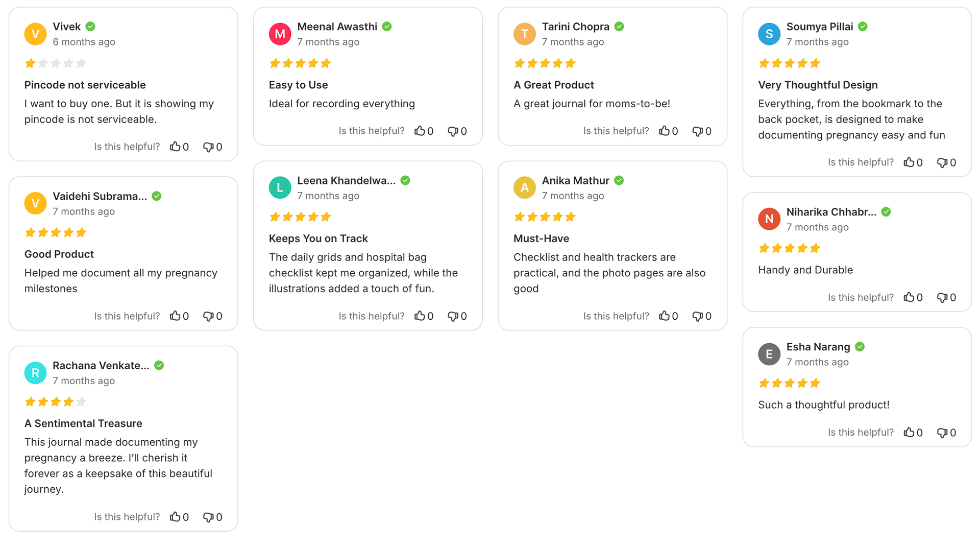Click Meenal Awasthi's red M avatar
Screen dimensions: 980x547
coord(280,34)
